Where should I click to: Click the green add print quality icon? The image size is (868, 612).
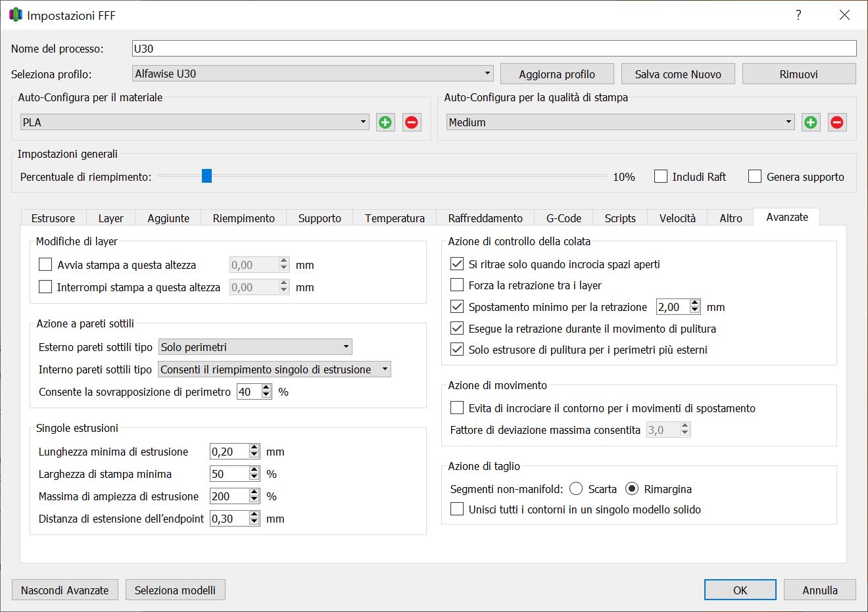pos(811,122)
